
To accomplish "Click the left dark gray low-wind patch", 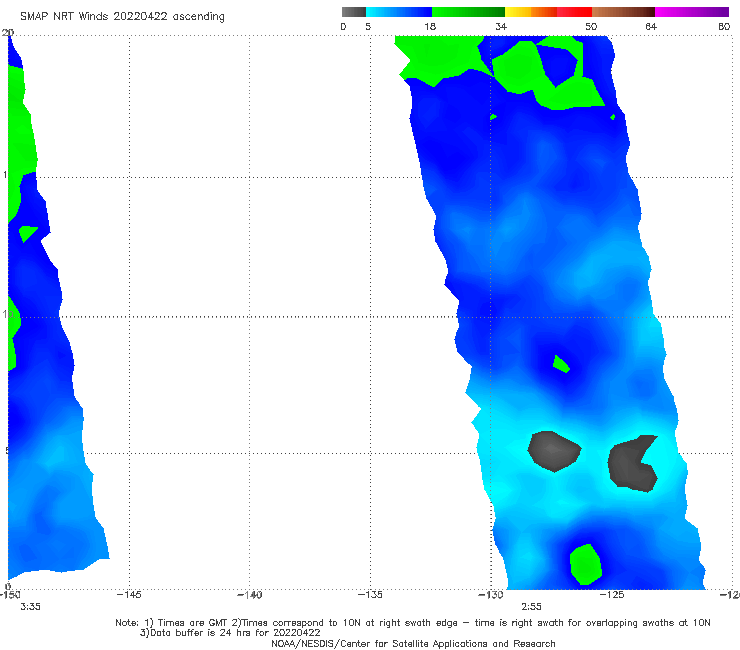I will click(x=554, y=451).
